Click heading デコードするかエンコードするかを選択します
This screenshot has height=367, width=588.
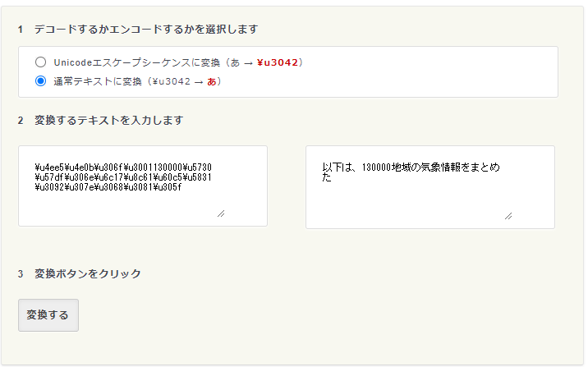(146, 30)
